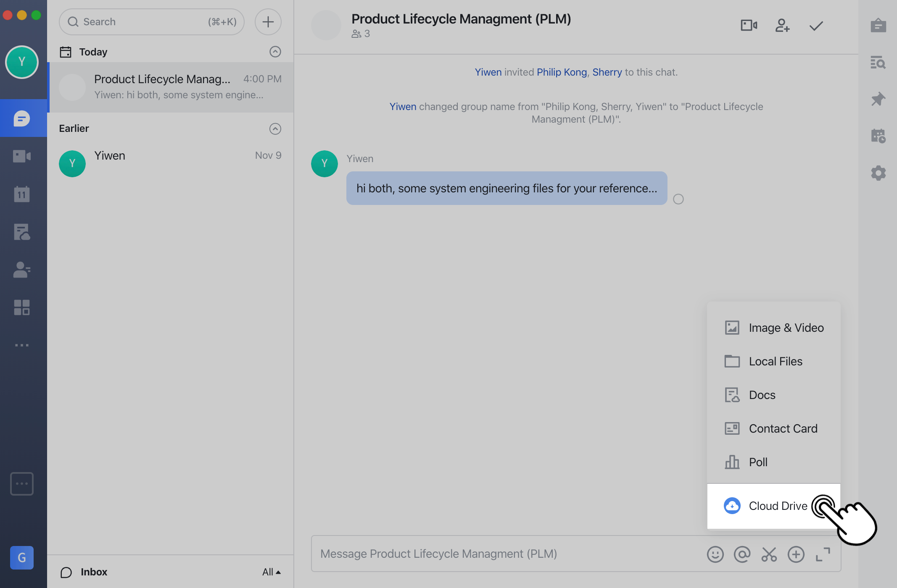Collapse the Today section
The image size is (897, 588).
(275, 52)
